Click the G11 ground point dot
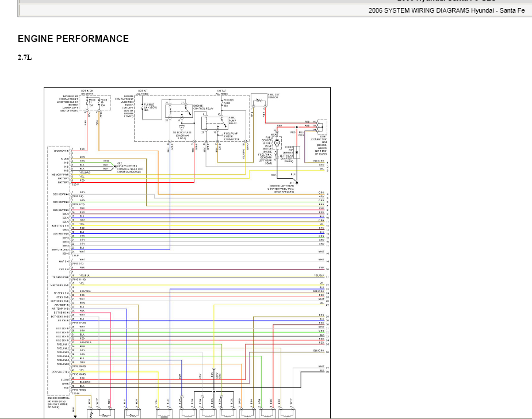 tap(297, 183)
